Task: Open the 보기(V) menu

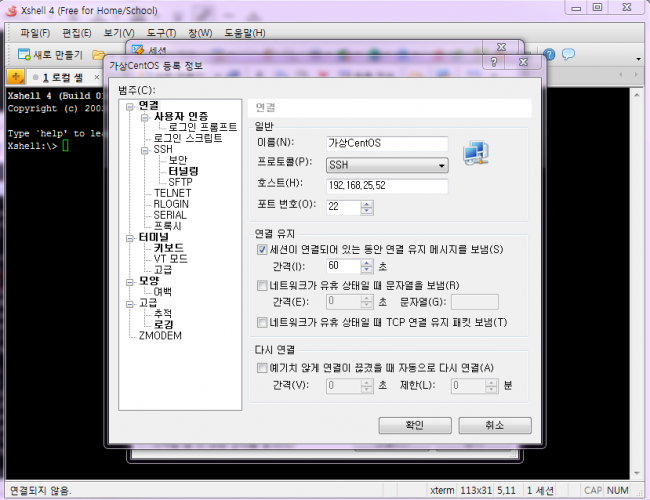Action: [119, 33]
